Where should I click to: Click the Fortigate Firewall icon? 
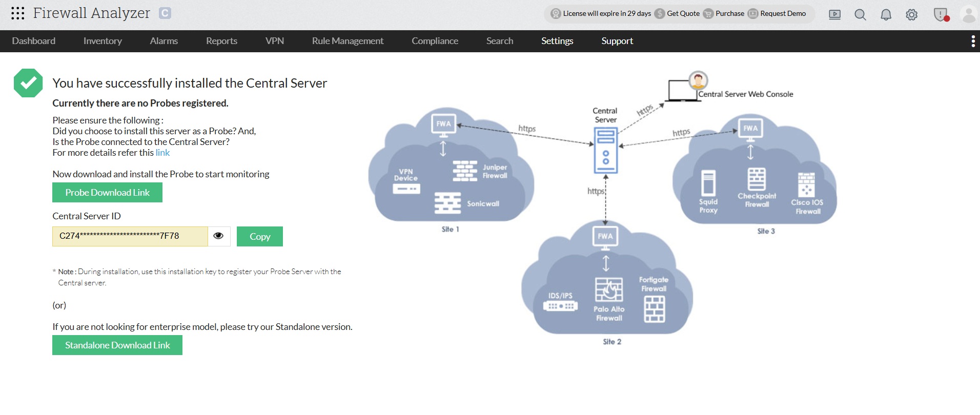tap(655, 309)
